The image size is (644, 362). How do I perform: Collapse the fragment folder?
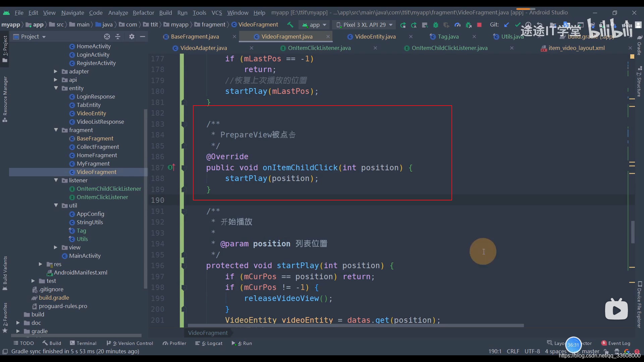coord(56,130)
